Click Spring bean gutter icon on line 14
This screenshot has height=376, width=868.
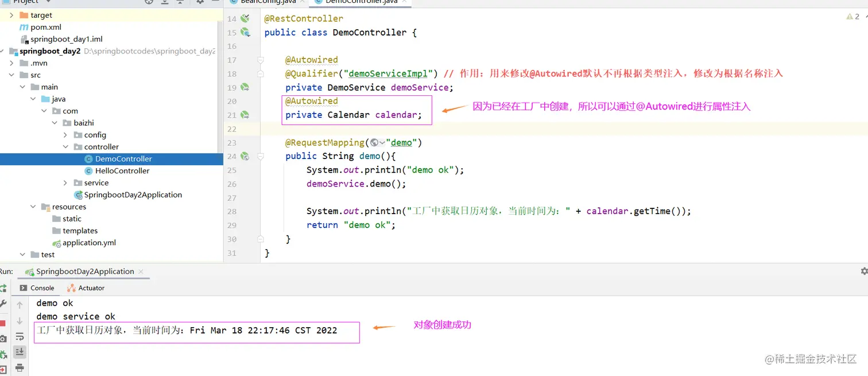(x=245, y=19)
